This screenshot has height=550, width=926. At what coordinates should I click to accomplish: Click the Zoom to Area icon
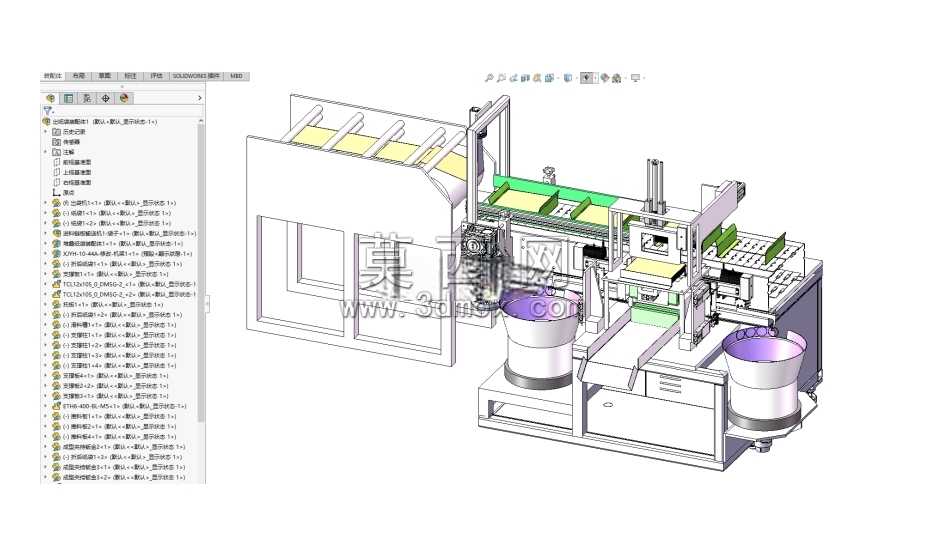point(501,78)
